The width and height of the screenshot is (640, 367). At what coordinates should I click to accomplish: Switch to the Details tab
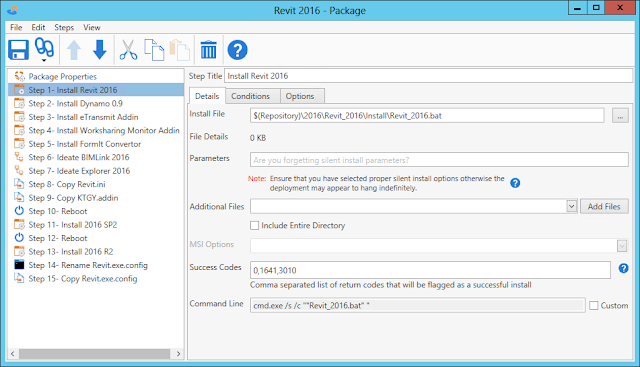pyautogui.click(x=207, y=96)
